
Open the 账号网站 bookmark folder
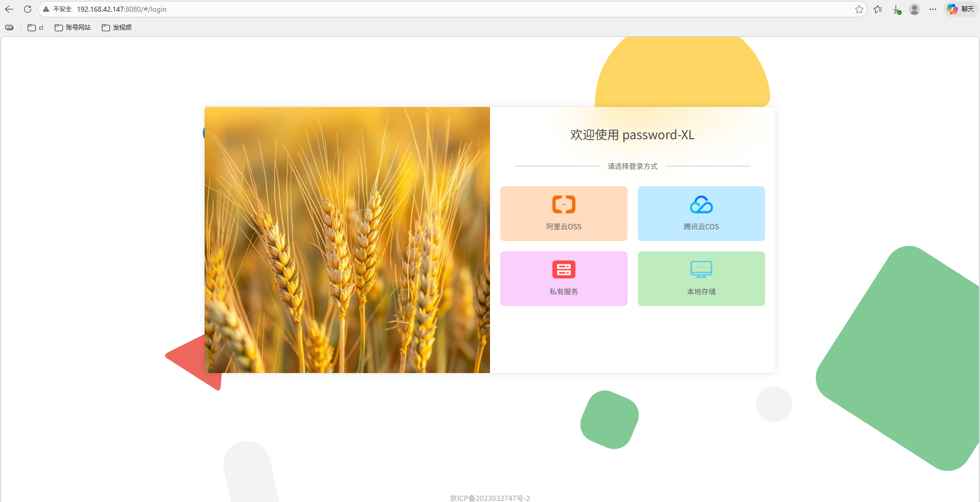73,28
